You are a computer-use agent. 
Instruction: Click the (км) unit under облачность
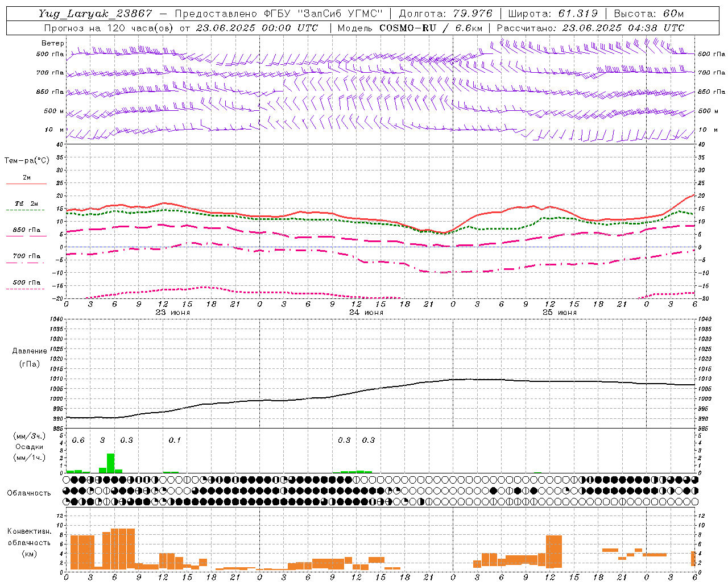29,554
